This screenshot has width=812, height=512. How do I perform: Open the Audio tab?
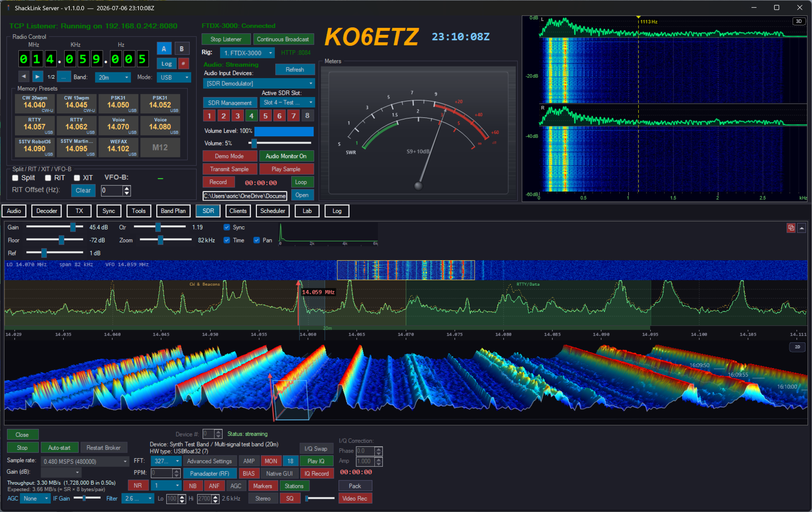click(14, 211)
